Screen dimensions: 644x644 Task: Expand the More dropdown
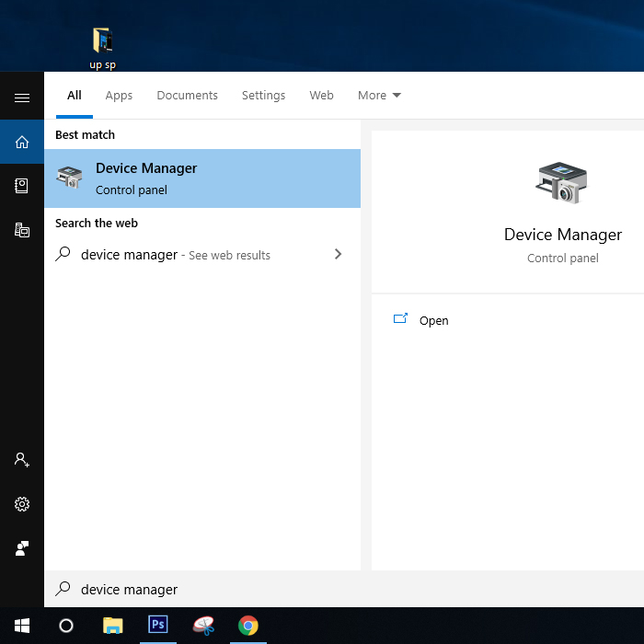click(x=379, y=96)
